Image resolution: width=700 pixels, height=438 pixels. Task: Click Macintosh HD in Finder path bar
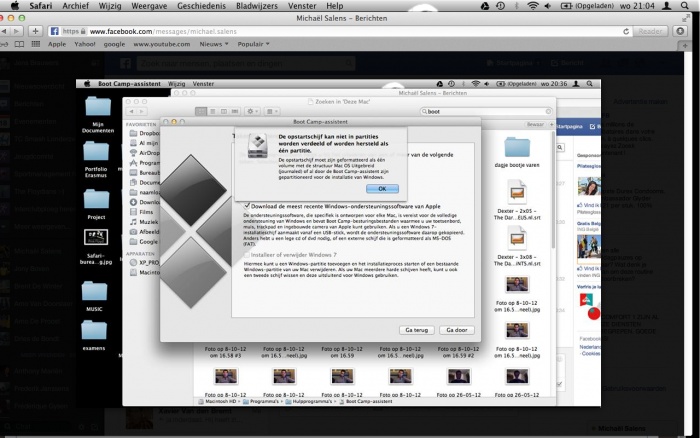pos(217,401)
